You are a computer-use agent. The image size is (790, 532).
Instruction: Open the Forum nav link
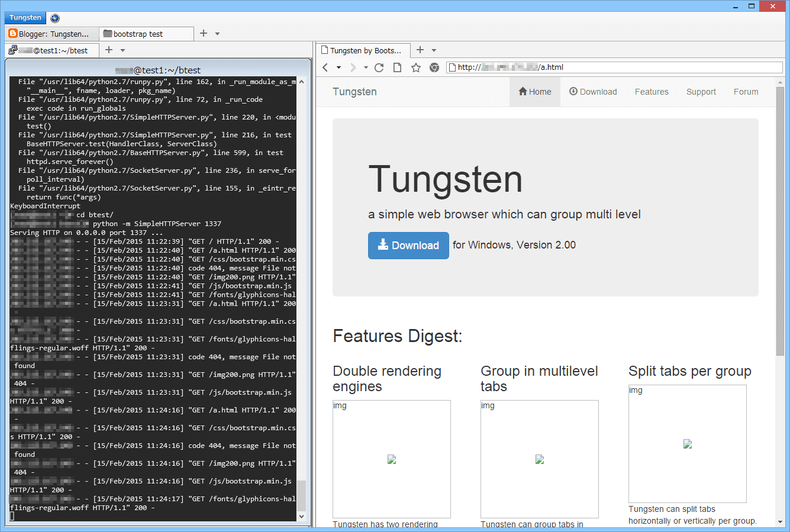746,92
